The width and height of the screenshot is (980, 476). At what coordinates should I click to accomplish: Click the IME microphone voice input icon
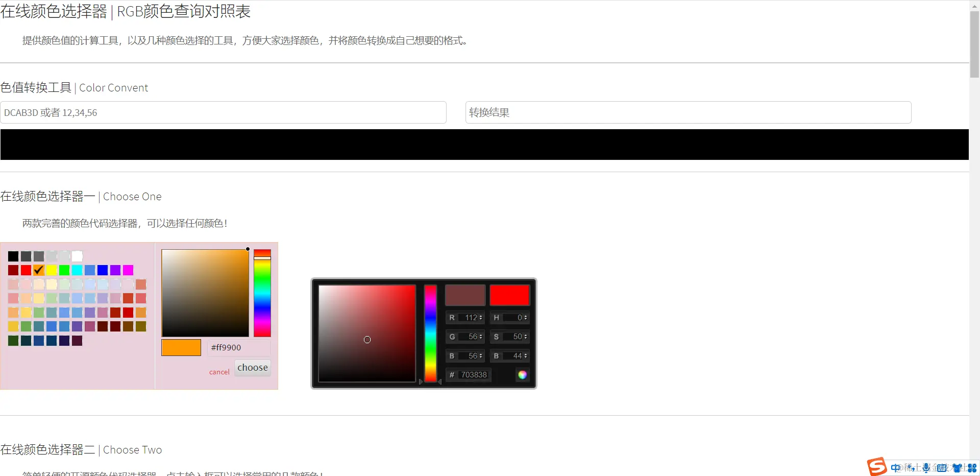coord(926,468)
